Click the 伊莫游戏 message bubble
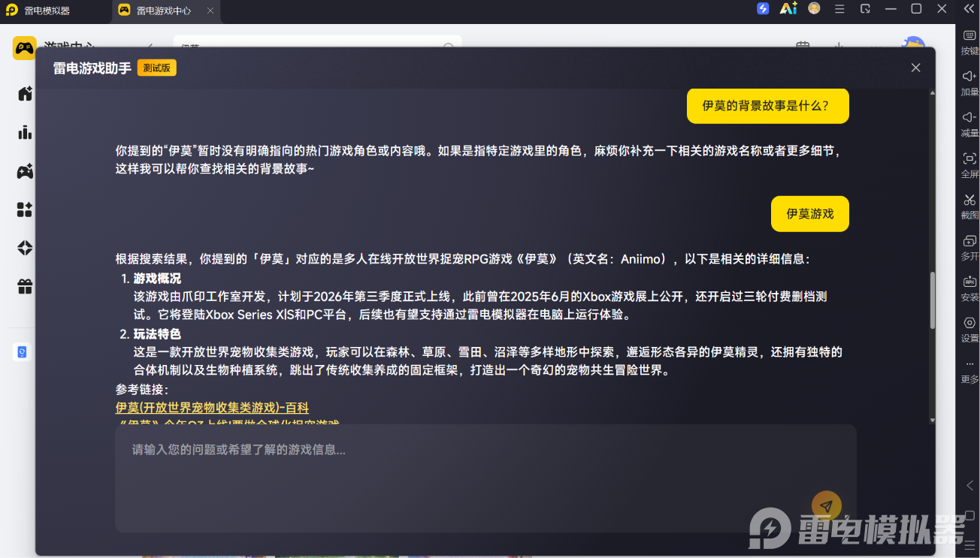This screenshot has width=980, height=558. click(810, 214)
